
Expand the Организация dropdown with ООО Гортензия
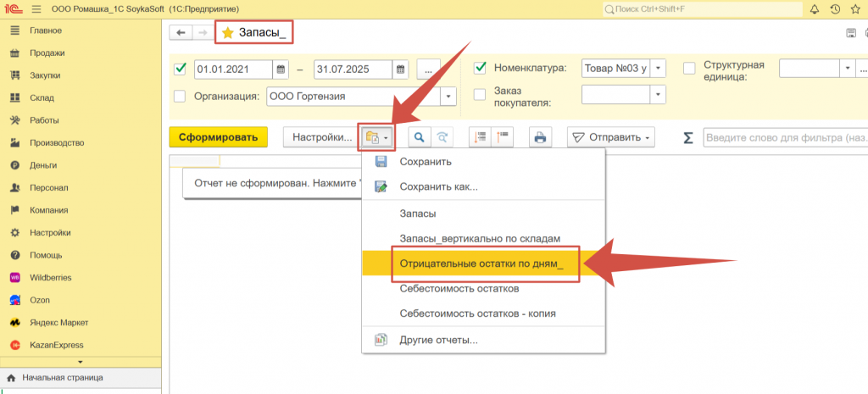click(x=448, y=96)
